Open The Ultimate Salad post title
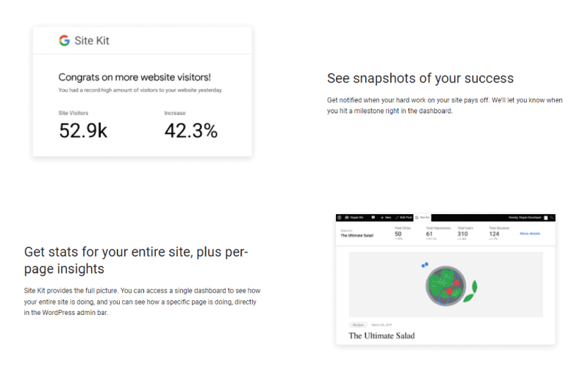Image resolution: width=588 pixels, height=390 pixels. (x=381, y=336)
